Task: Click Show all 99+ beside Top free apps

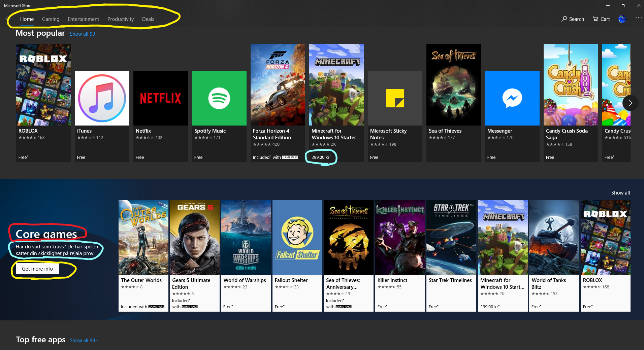Action: tap(84, 341)
